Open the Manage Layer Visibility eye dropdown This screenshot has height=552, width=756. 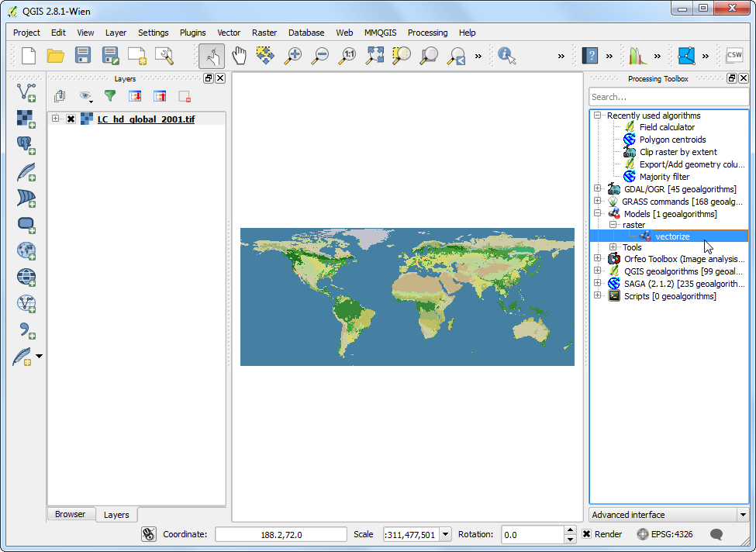(x=86, y=96)
